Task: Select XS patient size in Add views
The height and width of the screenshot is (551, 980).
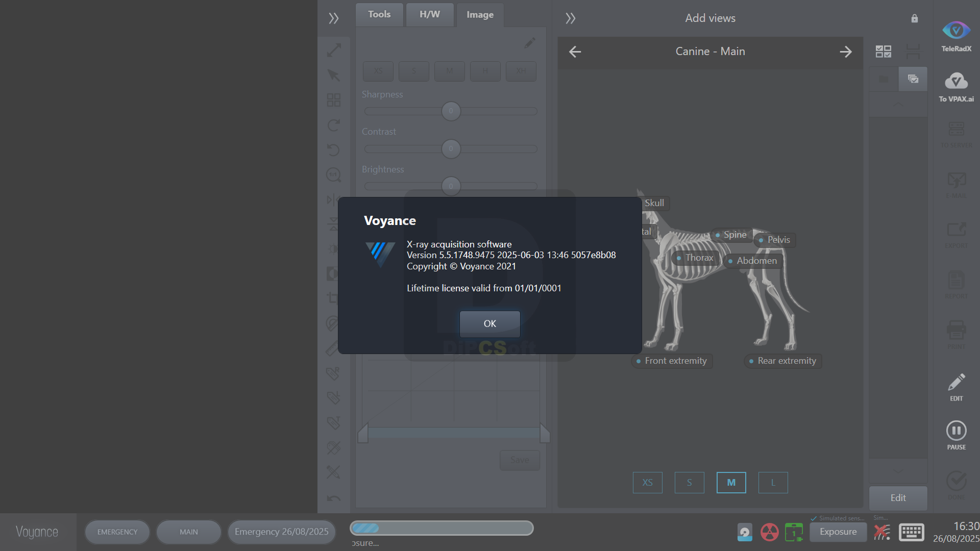Action: point(647,483)
